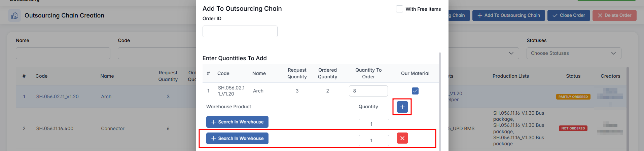This screenshot has width=644, height=151.
Task: Focus the Order ID input field
Action: point(240,32)
